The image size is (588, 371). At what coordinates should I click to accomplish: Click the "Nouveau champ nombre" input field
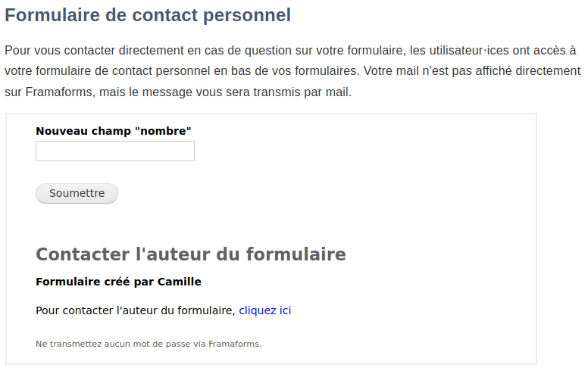115,151
